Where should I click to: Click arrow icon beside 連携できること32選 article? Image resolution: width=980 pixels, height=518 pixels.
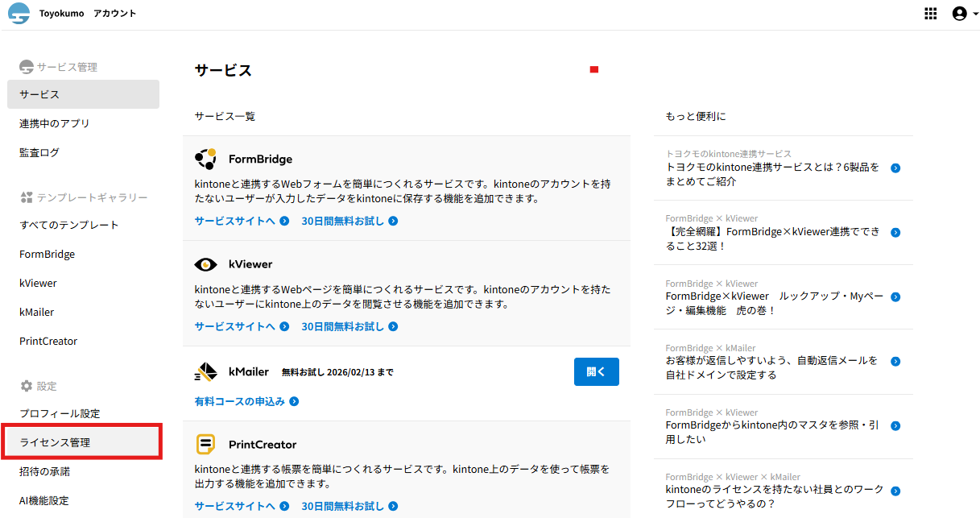click(895, 233)
